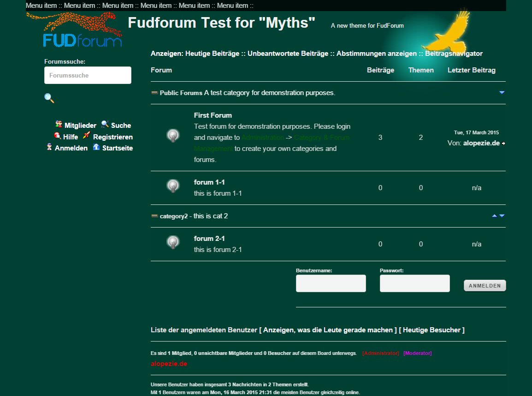Collapse the category2 section
Viewport: 532px width, 396px height.
(155, 216)
